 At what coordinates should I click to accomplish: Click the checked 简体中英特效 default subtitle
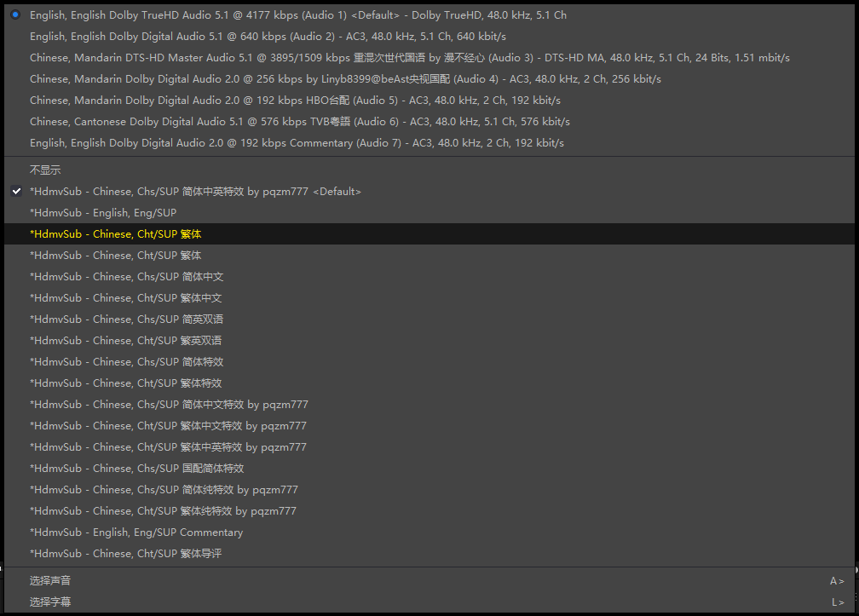coord(195,192)
